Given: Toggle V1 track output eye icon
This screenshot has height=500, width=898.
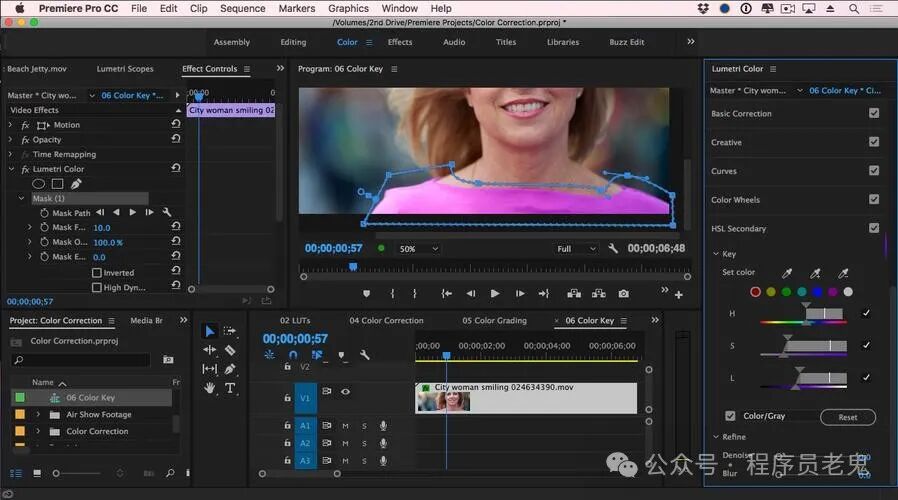Looking at the screenshot, I should [345, 392].
